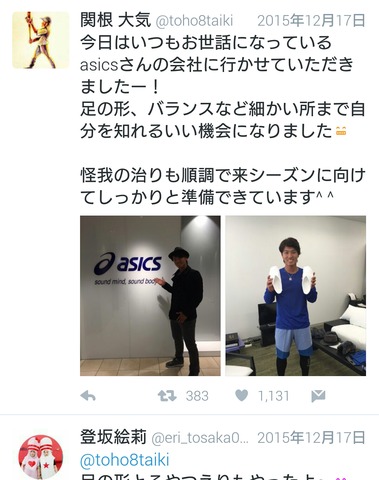Image resolution: width=379 pixels, height=480 pixels.
Task: View the 383 retweet count
Action: click(197, 396)
